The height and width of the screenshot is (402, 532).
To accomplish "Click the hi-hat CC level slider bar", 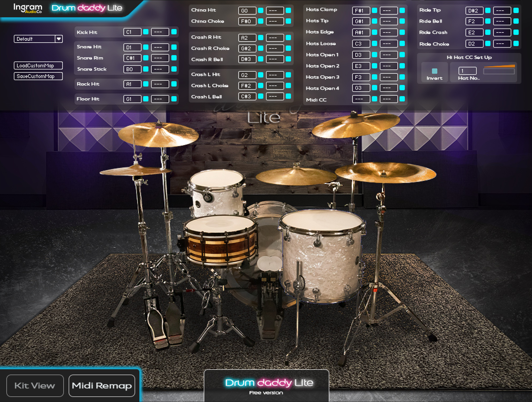I will (x=499, y=71).
